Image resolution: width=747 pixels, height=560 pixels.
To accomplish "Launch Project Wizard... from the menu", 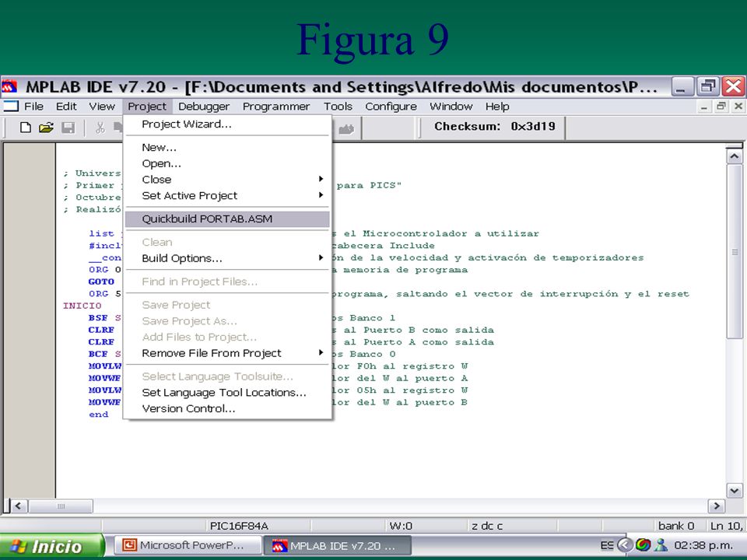I will pyautogui.click(x=227, y=124).
